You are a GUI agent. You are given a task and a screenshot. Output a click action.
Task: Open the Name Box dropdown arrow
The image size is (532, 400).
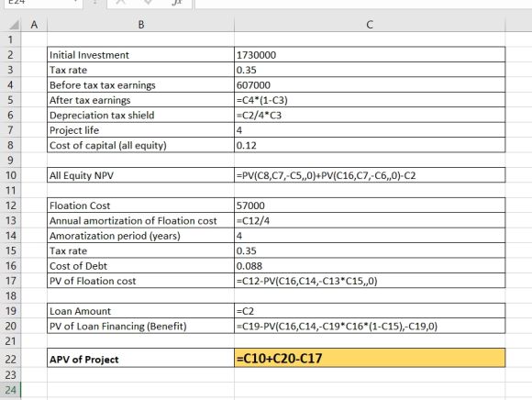point(75,3)
